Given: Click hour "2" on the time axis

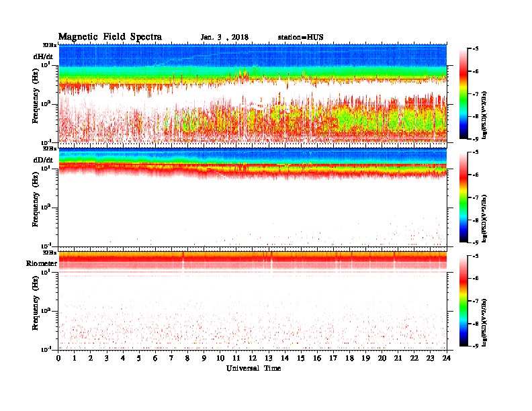Looking at the screenshot, I should pyautogui.click(x=91, y=358).
